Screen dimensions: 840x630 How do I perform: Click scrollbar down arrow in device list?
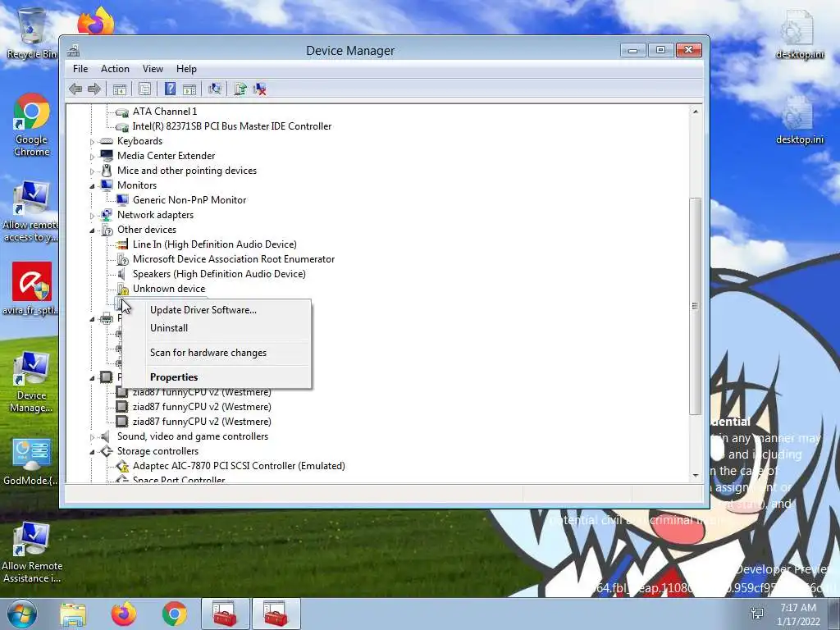click(696, 475)
